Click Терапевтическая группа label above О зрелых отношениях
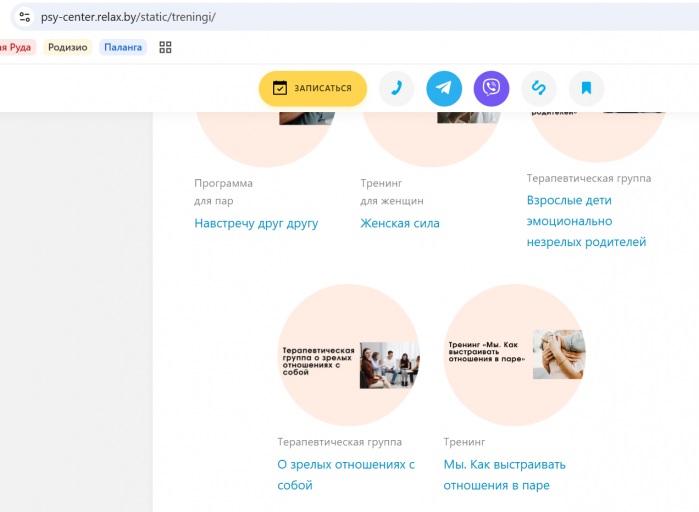The image size is (699, 512). coord(339,442)
